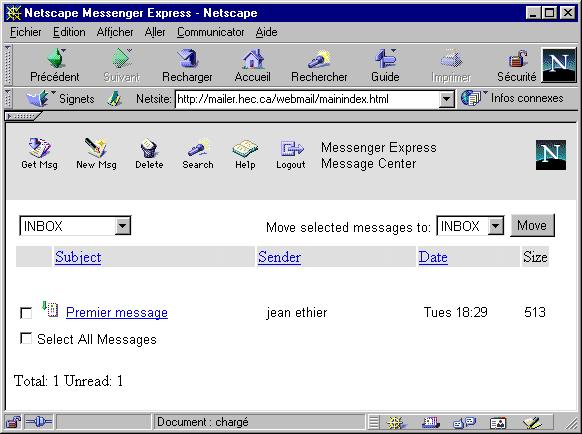
Task: Click the Suivant forward arrow
Action: [122, 66]
